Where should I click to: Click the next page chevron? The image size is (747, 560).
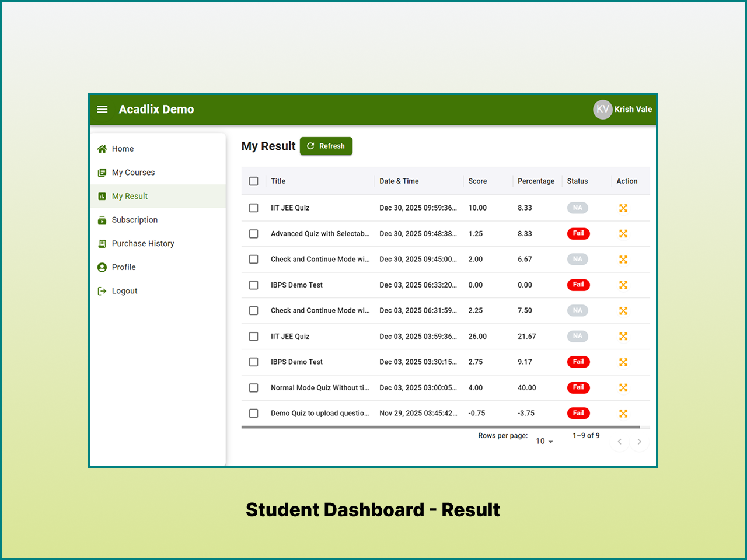639,442
